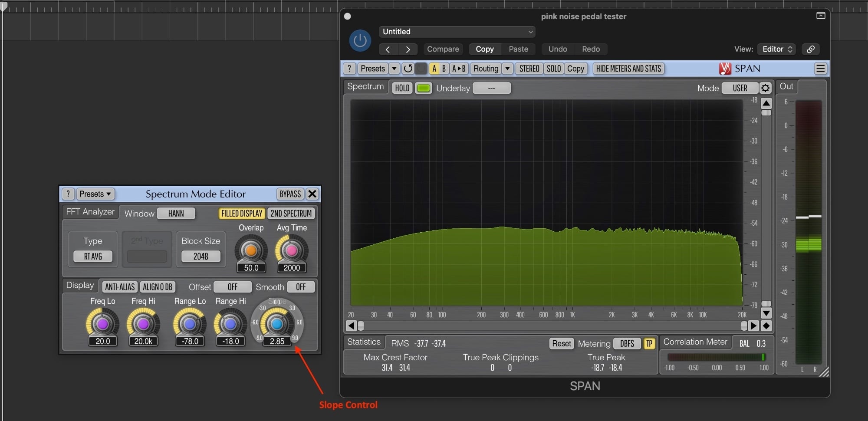Click the diamond reset-zoom button below the spectrum
The height and width of the screenshot is (421, 868).
click(766, 326)
